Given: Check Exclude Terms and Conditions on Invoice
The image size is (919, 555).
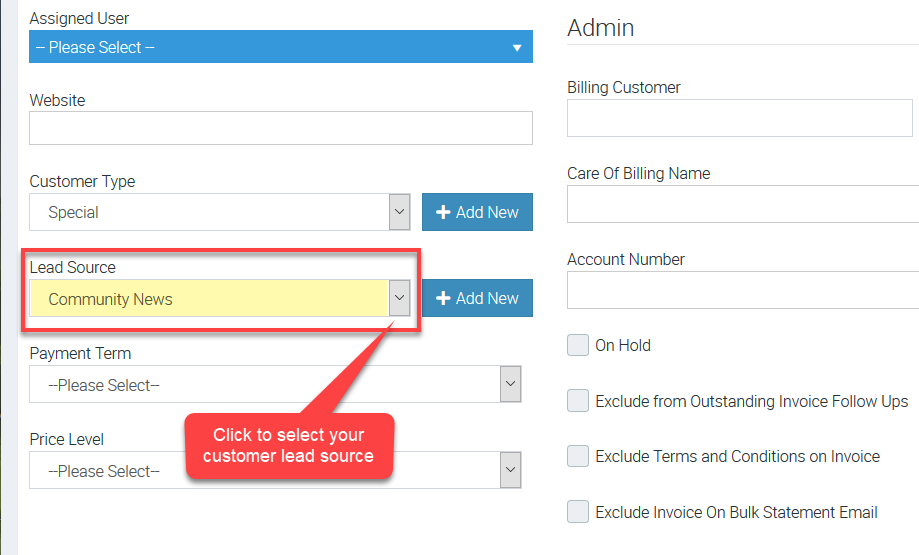Looking at the screenshot, I should (x=578, y=456).
